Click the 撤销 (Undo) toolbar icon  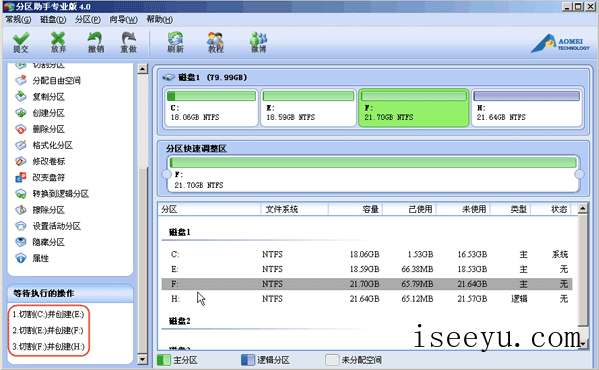pyautogui.click(x=96, y=42)
